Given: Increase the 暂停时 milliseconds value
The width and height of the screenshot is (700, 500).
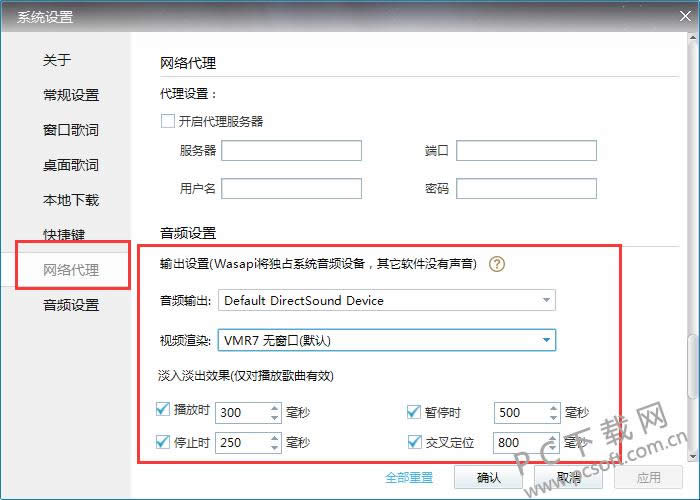Looking at the screenshot, I should 552,407.
